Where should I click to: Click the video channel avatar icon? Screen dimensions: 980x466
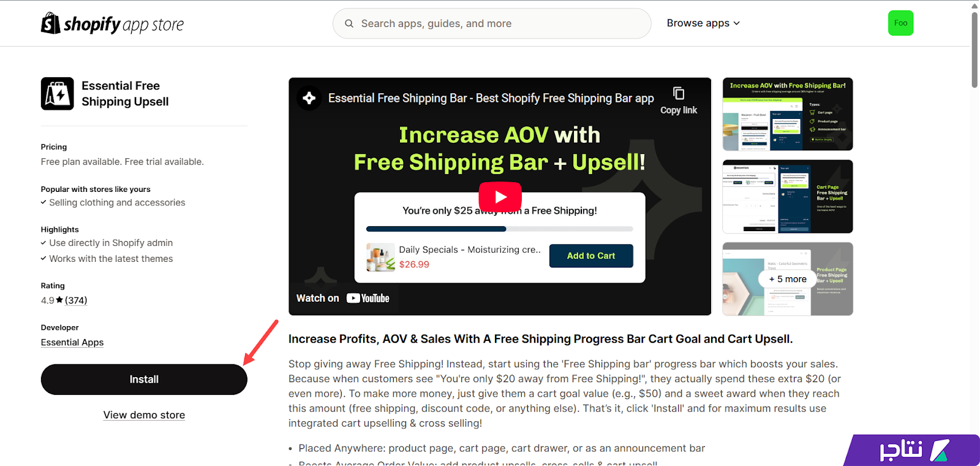(x=309, y=98)
